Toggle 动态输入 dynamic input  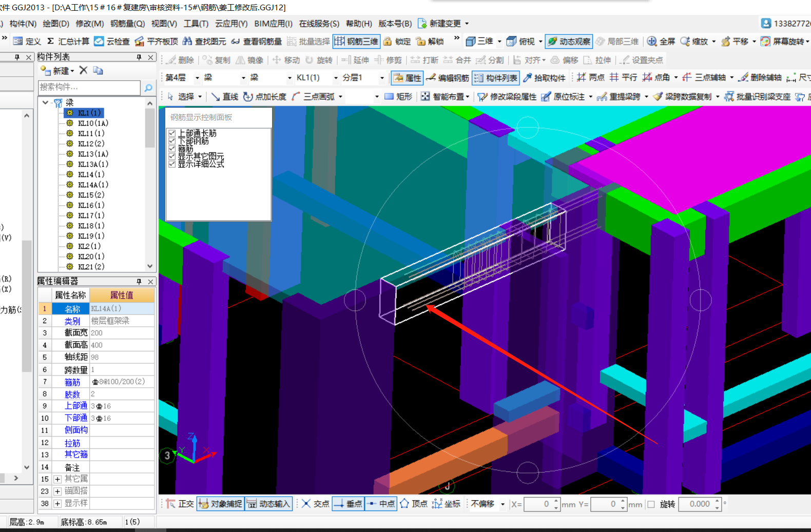point(269,504)
